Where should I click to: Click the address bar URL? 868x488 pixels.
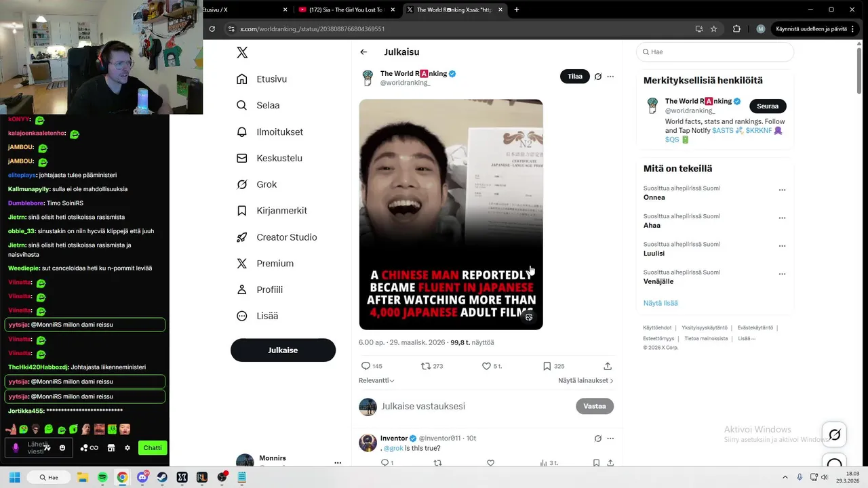pos(313,29)
